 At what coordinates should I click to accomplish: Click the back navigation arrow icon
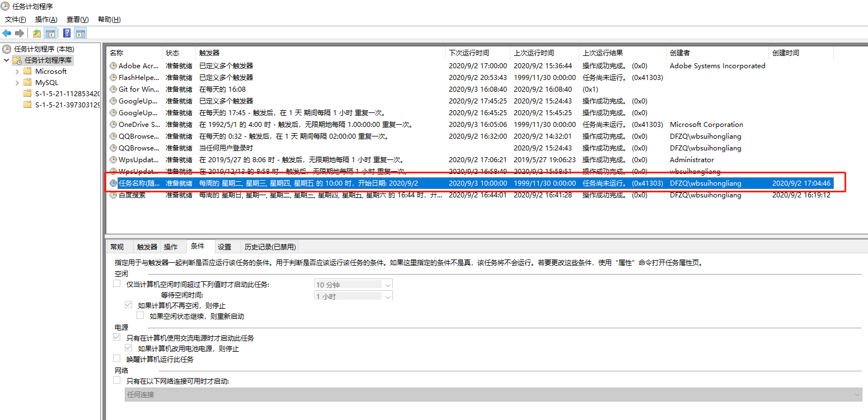point(7,33)
